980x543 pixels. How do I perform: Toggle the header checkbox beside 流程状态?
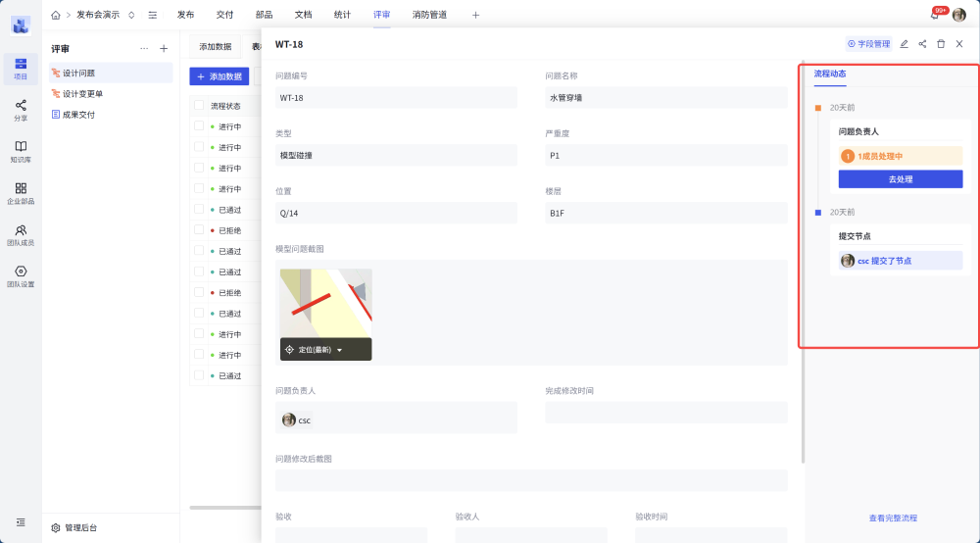click(x=199, y=106)
